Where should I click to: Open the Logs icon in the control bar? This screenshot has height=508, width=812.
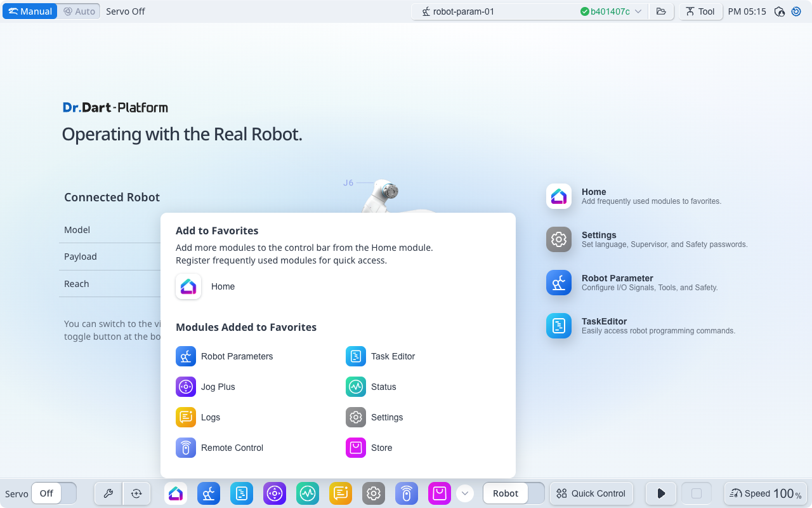[341, 493]
